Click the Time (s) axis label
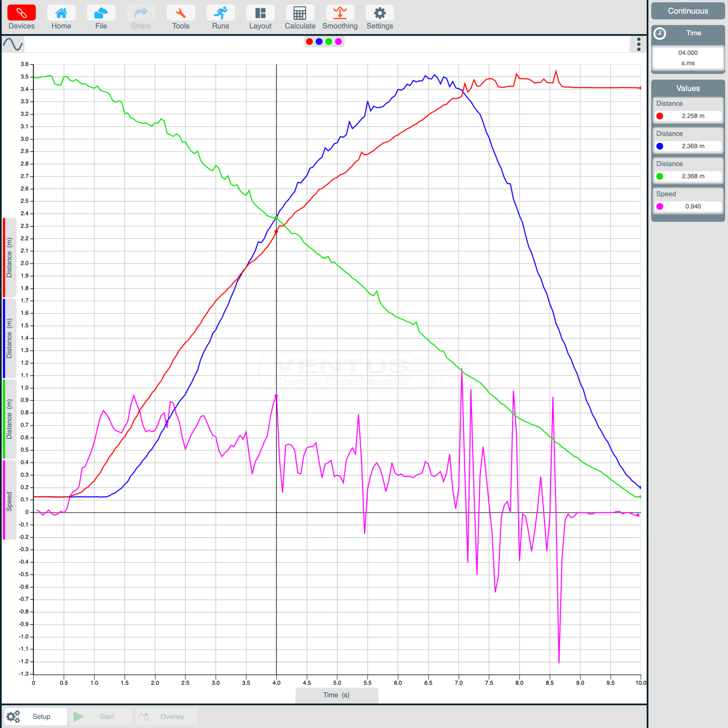The width and height of the screenshot is (728, 728). [336, 695]
